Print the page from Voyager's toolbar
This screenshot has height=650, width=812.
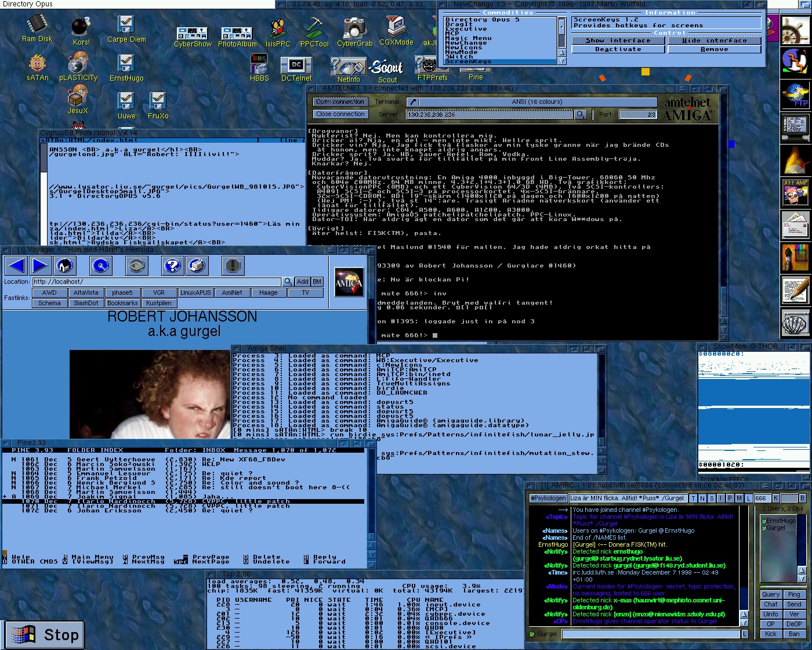[196, 266]
